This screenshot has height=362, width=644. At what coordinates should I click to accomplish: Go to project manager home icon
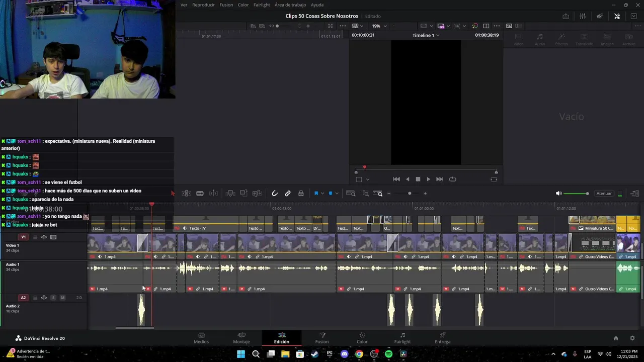click(616, 338)
